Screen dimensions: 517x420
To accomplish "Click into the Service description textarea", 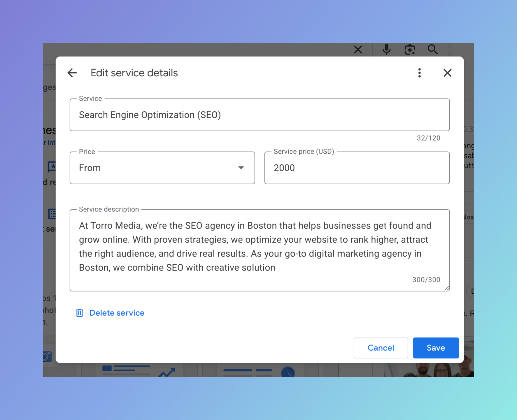I will [x=260, y=250].
